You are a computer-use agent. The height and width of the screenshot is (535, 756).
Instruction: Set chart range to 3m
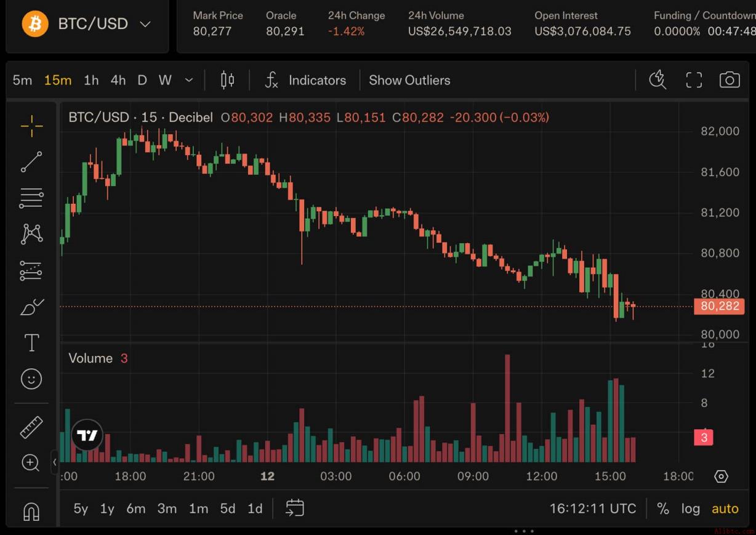(167, 509)
